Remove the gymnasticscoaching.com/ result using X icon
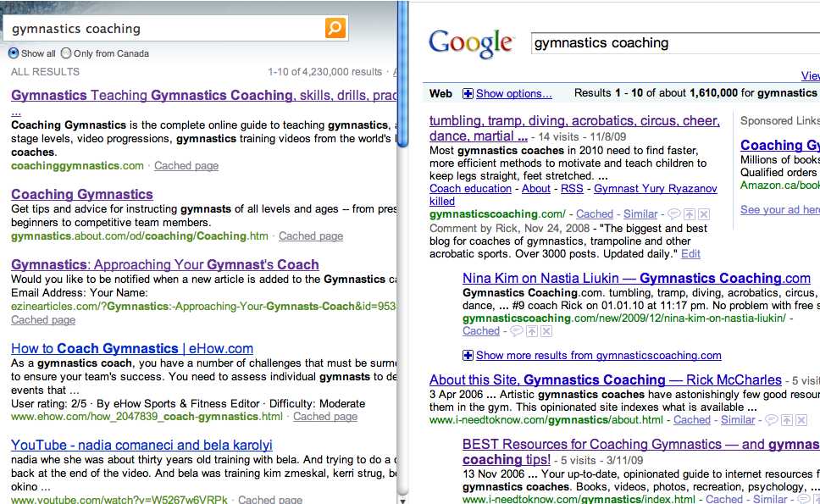 (x=704, y=214)
